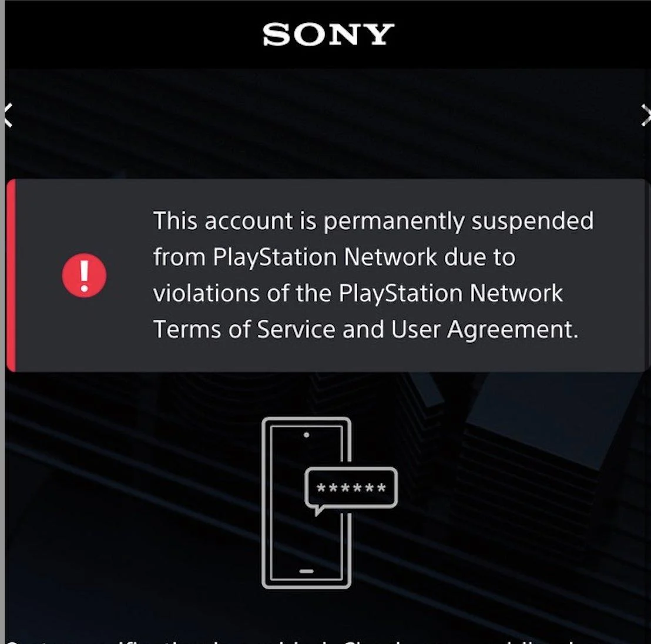Click the gray strip along the left edge
Image resolution: width=651 pixels, height=644 pixels.
[x=2, y=322]
